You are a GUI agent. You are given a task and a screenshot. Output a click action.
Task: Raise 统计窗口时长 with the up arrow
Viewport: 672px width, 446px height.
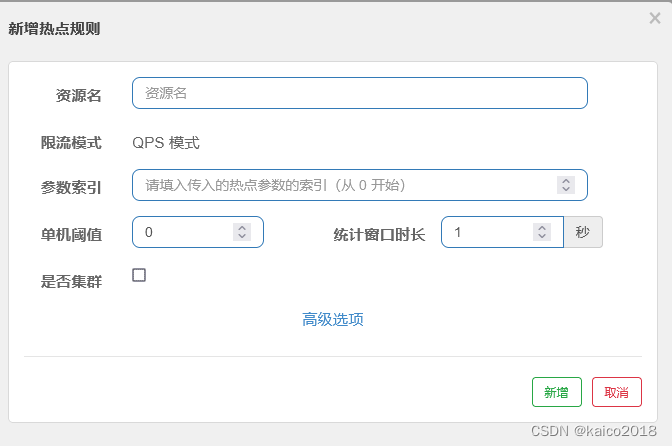click(x=542, y=228)
